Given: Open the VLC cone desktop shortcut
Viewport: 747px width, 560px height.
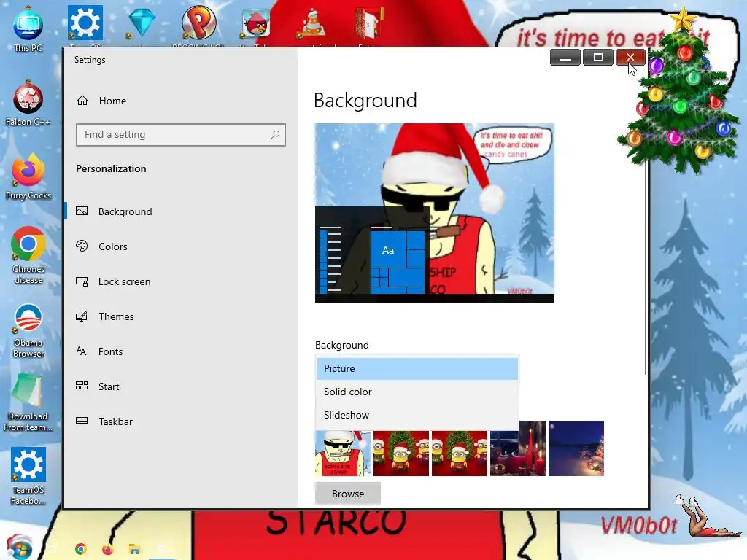Looking at the screenshot, I should click(312, 23).
